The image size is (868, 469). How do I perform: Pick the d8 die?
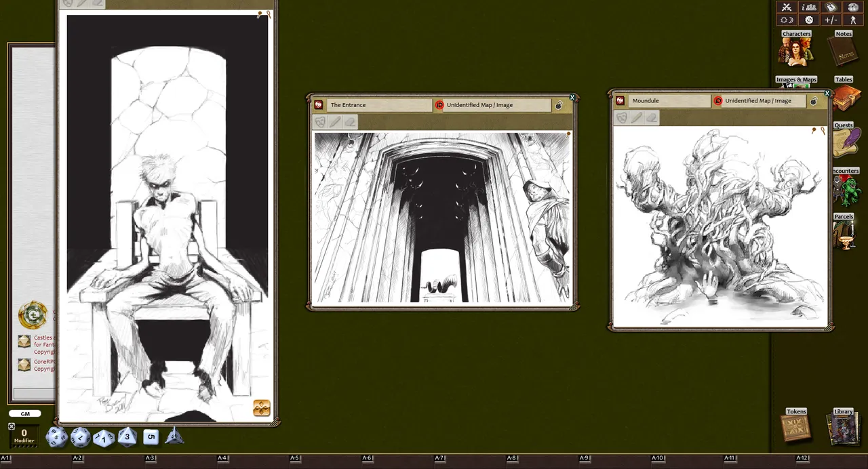pos(127,437)
